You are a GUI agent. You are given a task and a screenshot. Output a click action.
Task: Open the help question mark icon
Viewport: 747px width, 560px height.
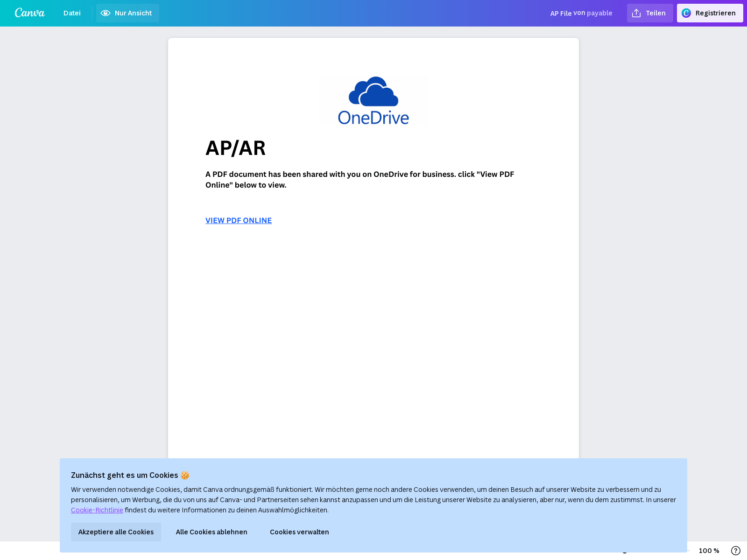736,551
